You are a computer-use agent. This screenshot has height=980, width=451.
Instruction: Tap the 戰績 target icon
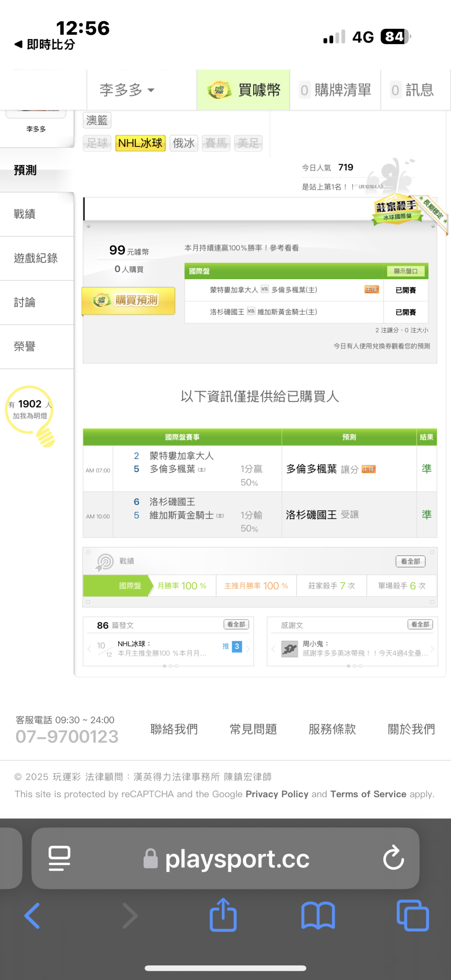click(104, 562)
